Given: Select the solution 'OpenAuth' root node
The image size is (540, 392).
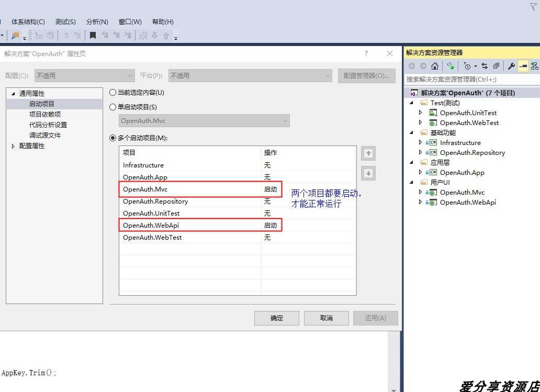Looking at the screenshot, I should click(x=467, y=93).
